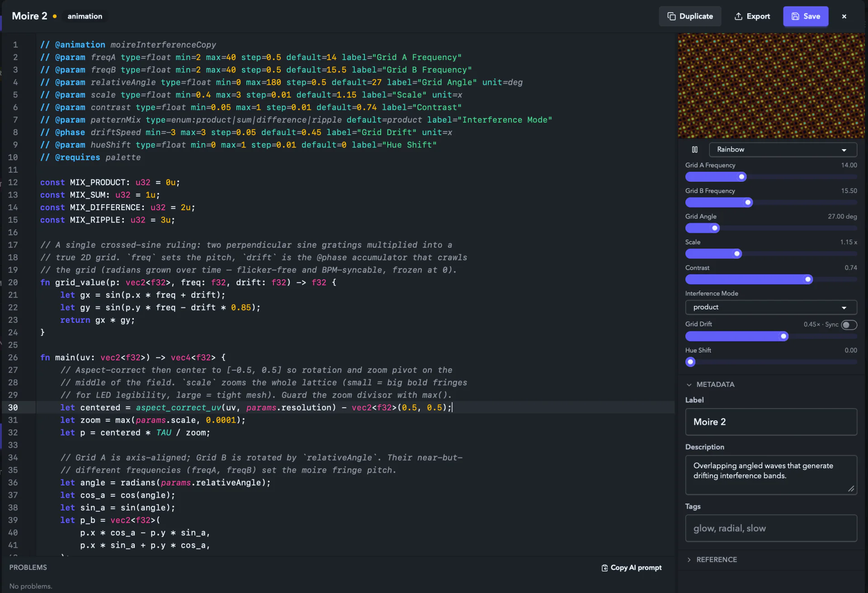Click the description resize handle
This screenshot has width=868, height=593.
851,489
